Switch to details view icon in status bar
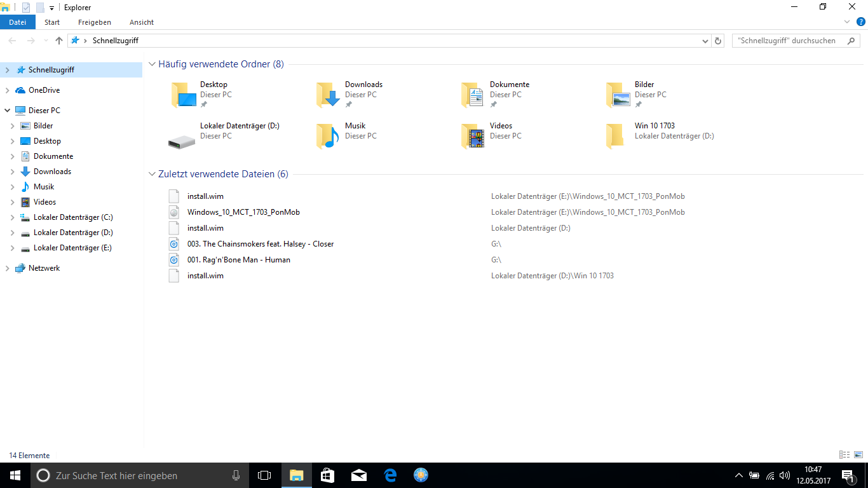The height and width of the screenshot is (488, 868). [844, 455]
